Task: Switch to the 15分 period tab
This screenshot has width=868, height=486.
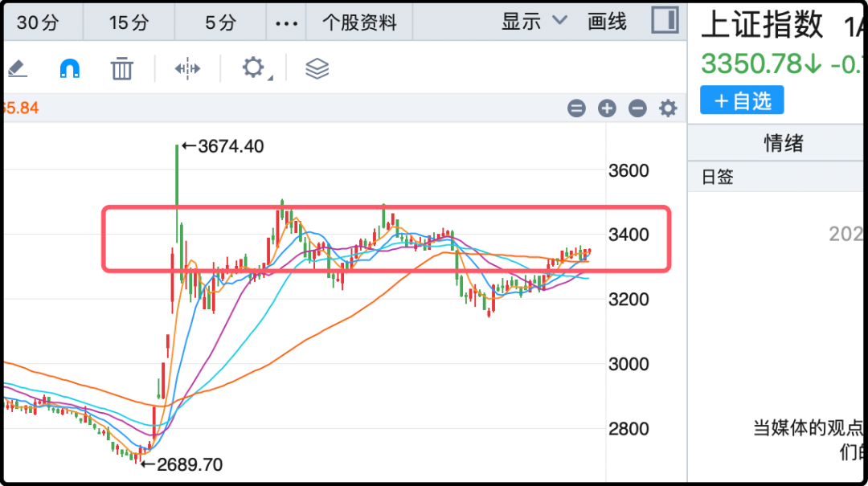Action: tap(129, 22)
